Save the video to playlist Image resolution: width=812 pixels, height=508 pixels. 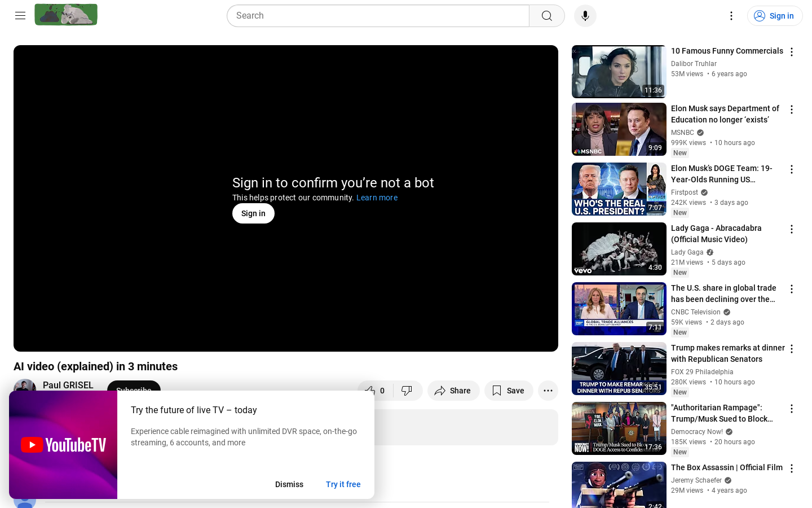pos(509,391)
